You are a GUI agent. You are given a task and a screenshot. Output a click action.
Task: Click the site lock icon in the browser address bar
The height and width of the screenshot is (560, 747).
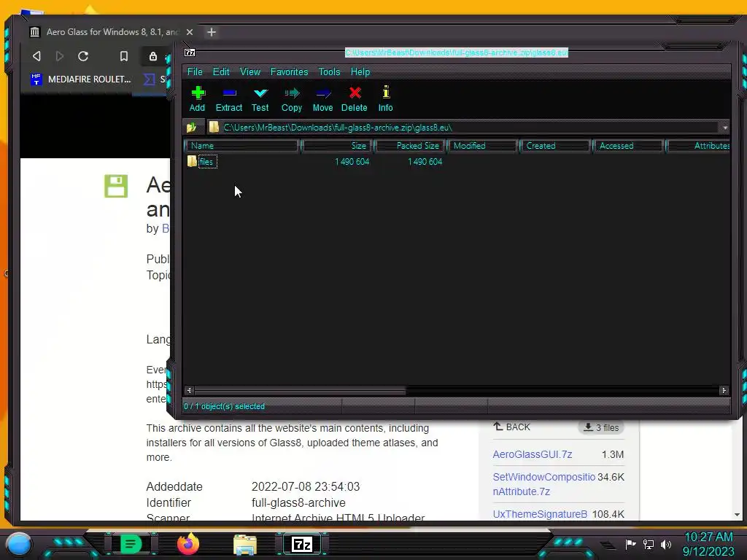[153, 56]
